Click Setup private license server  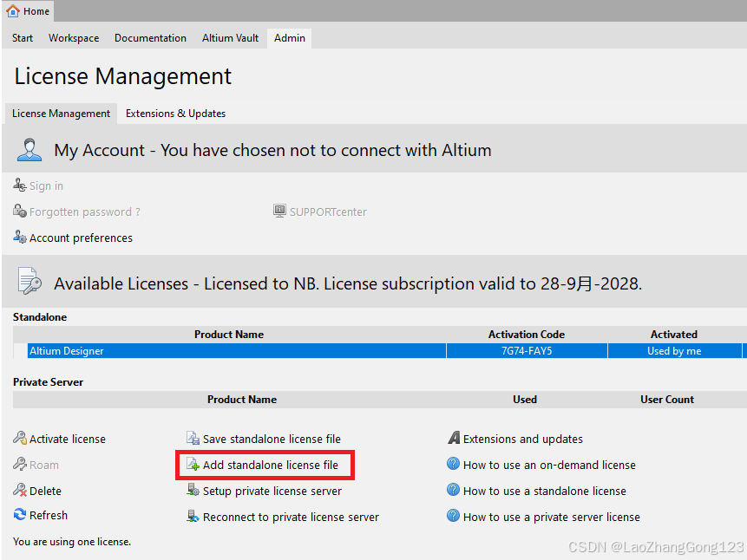pyautogui.click(x=272, y=491)
